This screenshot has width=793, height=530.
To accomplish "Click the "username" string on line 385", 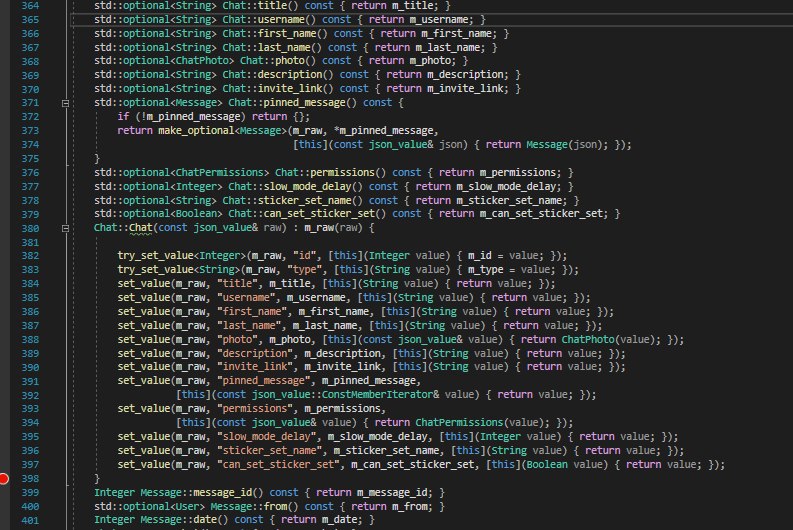I will [246, 298].
